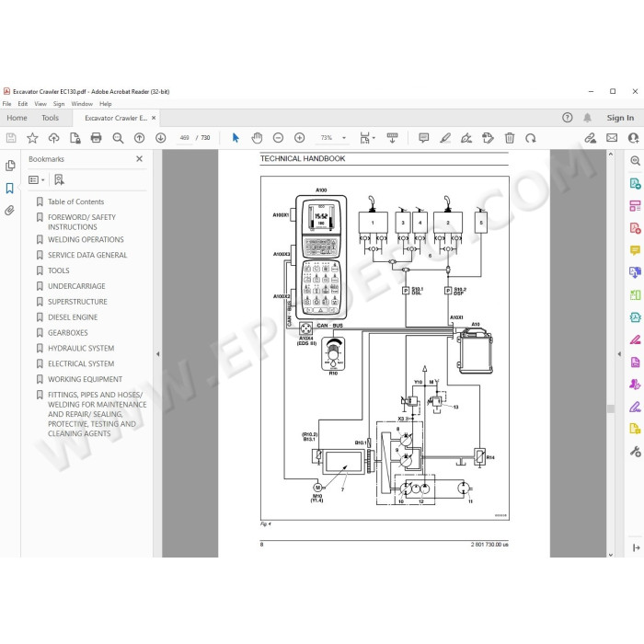Open the Help question mark icon
This screenshot has width=644, height=644.
568,118
